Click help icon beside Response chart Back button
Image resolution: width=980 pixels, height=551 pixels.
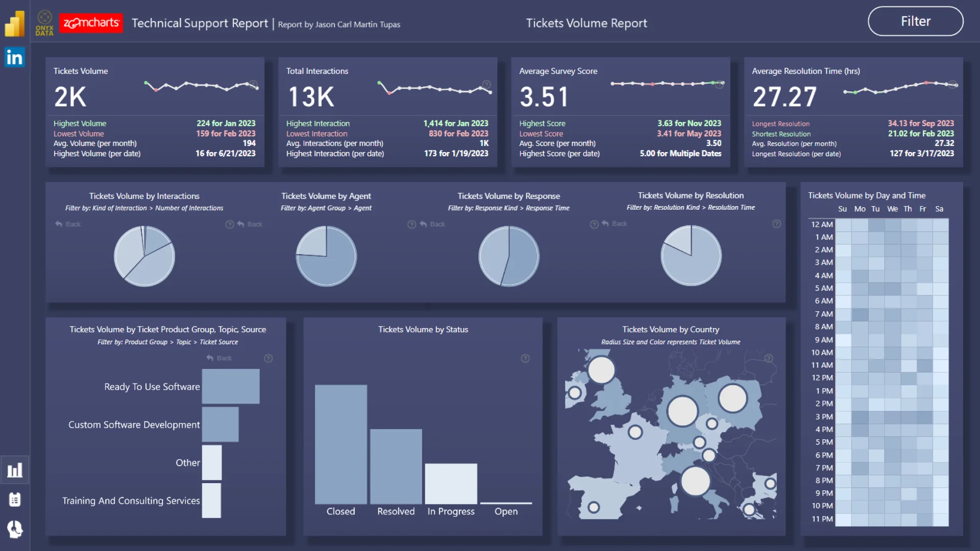coord(411,224)
